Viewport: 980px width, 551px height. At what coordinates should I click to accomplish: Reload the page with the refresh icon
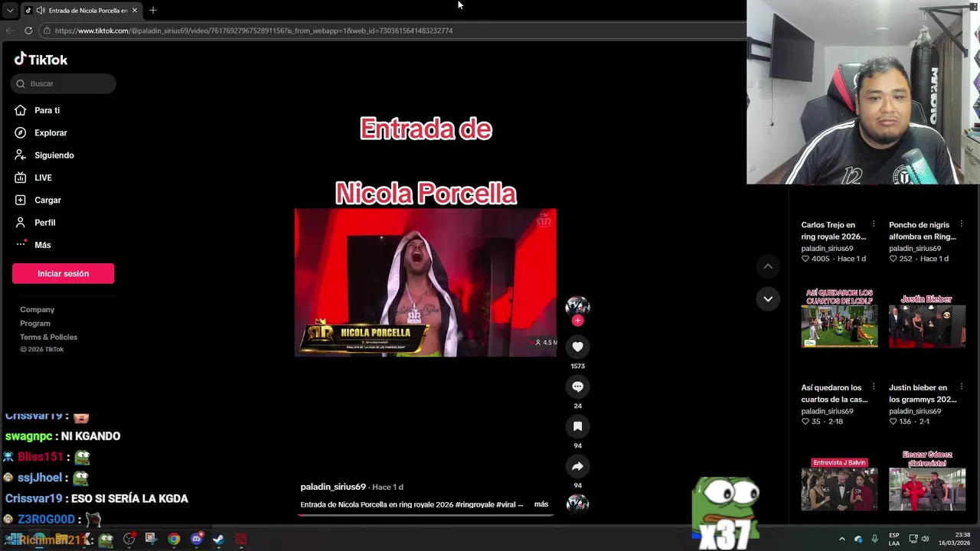point(28,31)
